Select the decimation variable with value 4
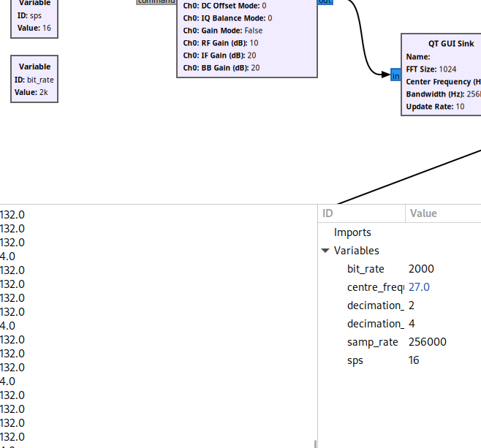Screen dimensions: 481x448 (x=375, y=324)
